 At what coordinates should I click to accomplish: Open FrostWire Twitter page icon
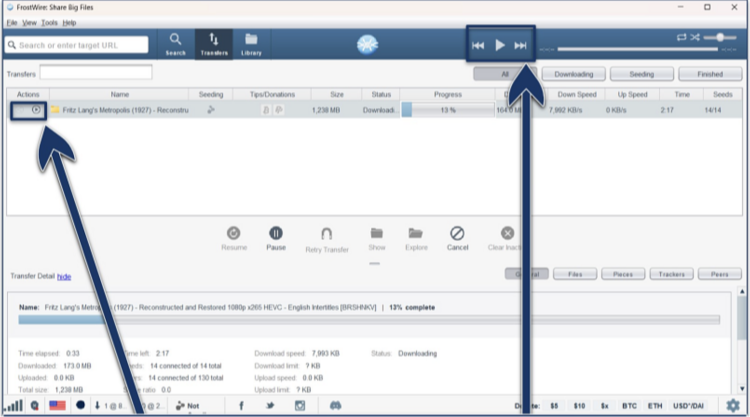(x=270, y=406)
